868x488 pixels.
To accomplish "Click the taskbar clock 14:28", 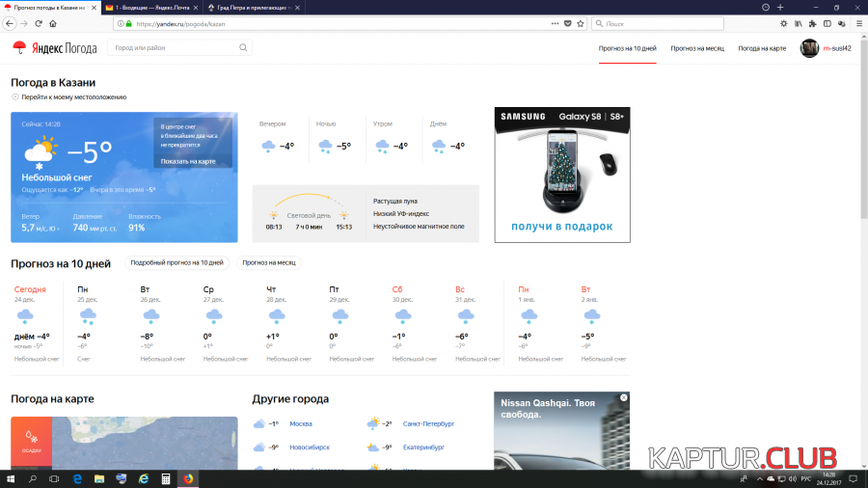I will pyautogui.click(x=828, y=478).
